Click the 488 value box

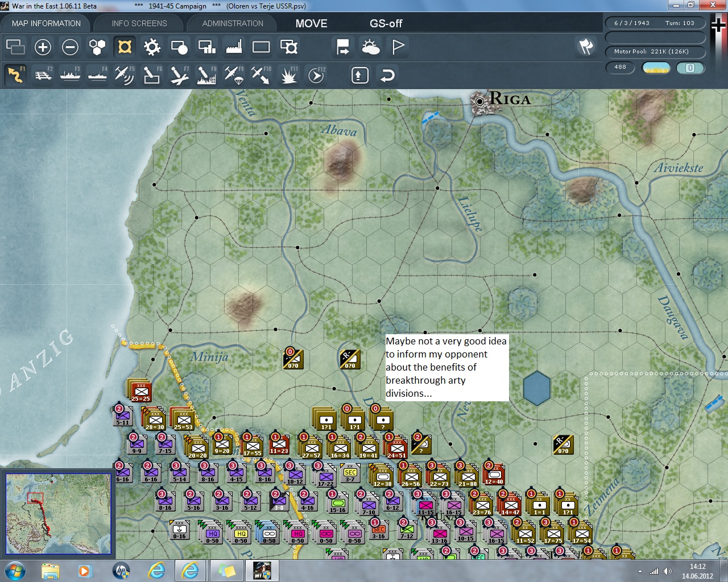tap(621, 67)
